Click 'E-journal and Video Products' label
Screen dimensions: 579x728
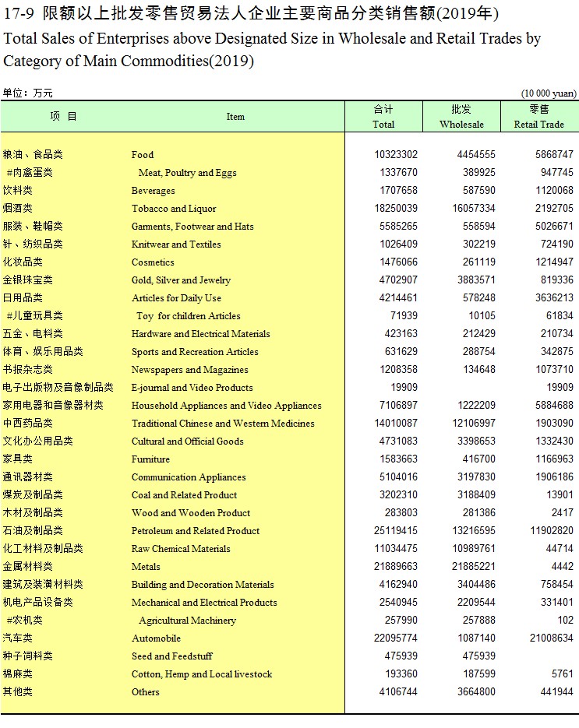pyautogui.click(x=192, y=388)
